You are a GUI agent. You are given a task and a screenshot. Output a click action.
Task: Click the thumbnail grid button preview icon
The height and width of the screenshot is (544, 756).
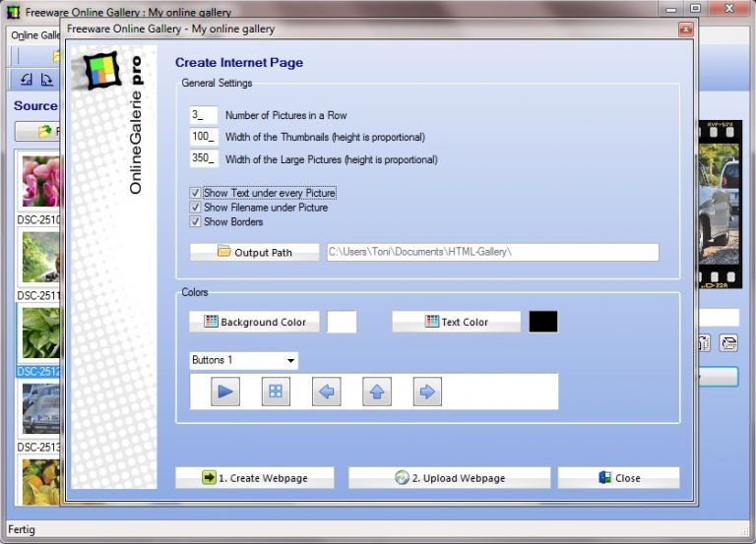(276, 392)
